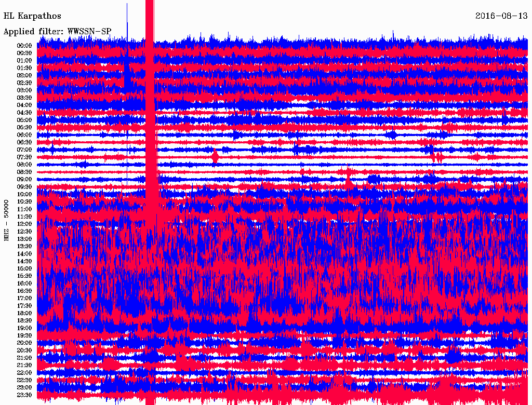Select the 23:30 time label
Viewport: 532px width, 405px height.
(x=24, y=395)
